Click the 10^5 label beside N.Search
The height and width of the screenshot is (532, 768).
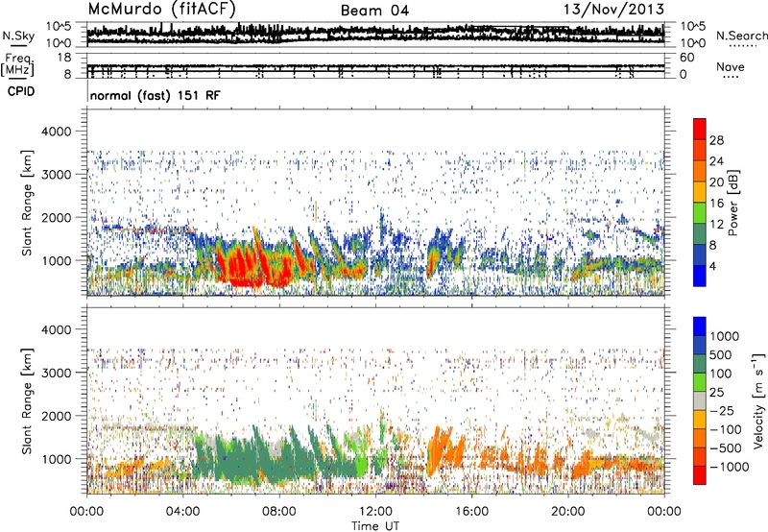[x=693, y=27]
